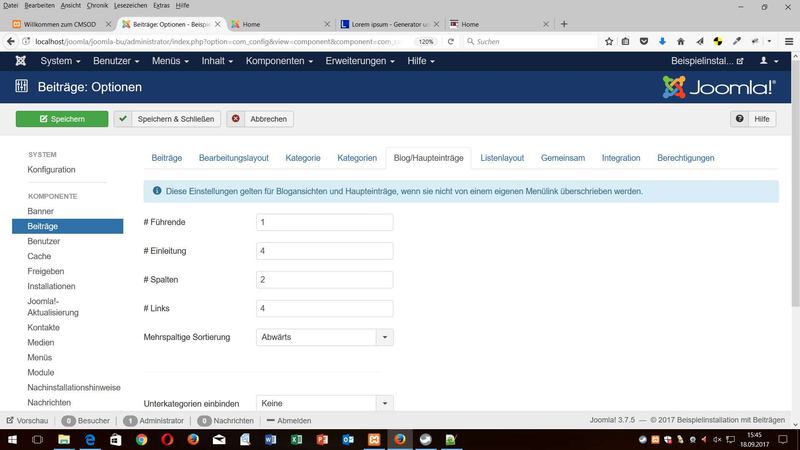Screen dimensions: 800x450
Task: Click Abmelden in the status bar
Action: tap(289, 420)
